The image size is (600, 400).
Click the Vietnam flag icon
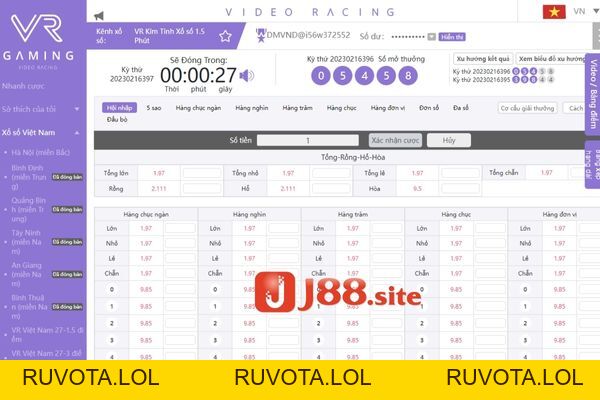554,11
